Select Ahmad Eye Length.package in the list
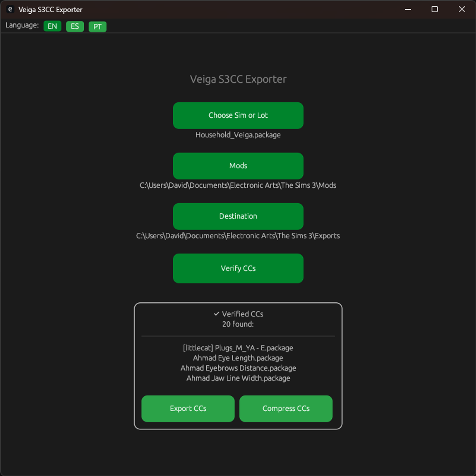 (238, 358)
